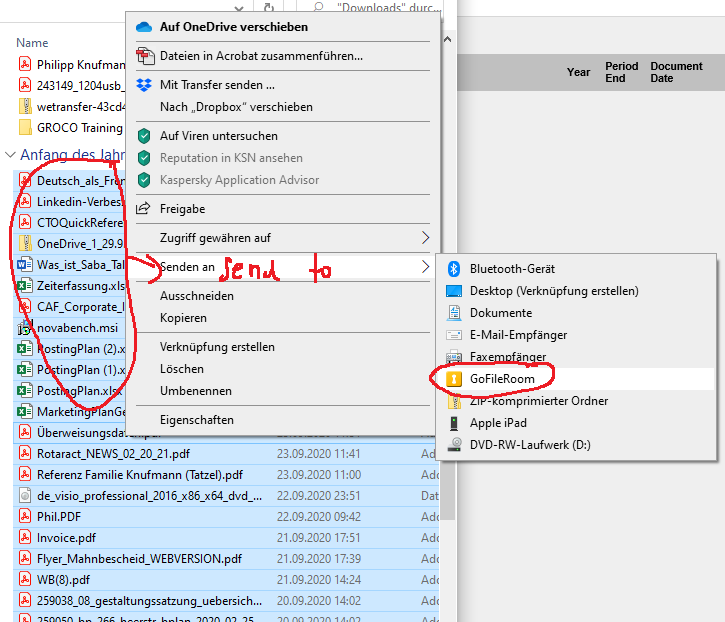Click the Desktop shortcut icon in submenu
Viewport: 725px width, 622px height.
coord(454,291)
